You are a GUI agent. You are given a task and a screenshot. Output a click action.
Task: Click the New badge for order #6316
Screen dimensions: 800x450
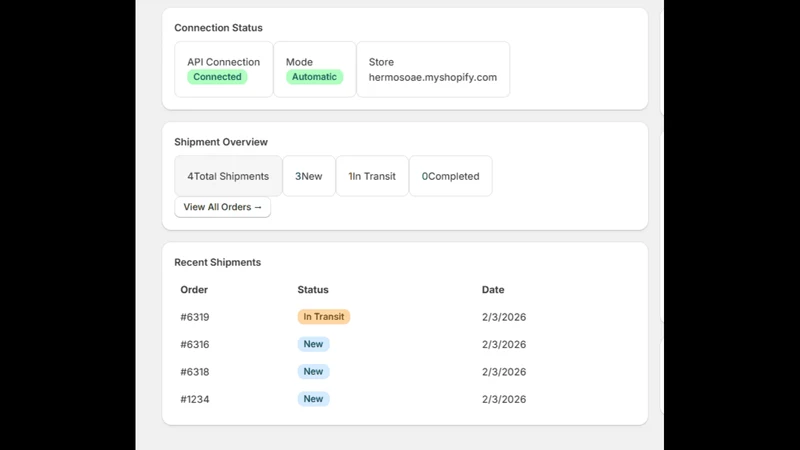(x=313, y=344)
